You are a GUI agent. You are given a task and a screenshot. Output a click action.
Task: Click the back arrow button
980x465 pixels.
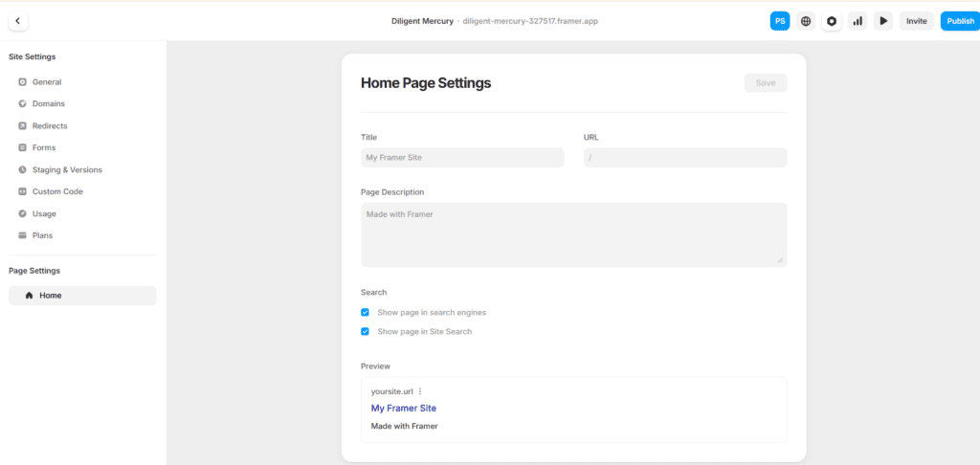[17, 21]
